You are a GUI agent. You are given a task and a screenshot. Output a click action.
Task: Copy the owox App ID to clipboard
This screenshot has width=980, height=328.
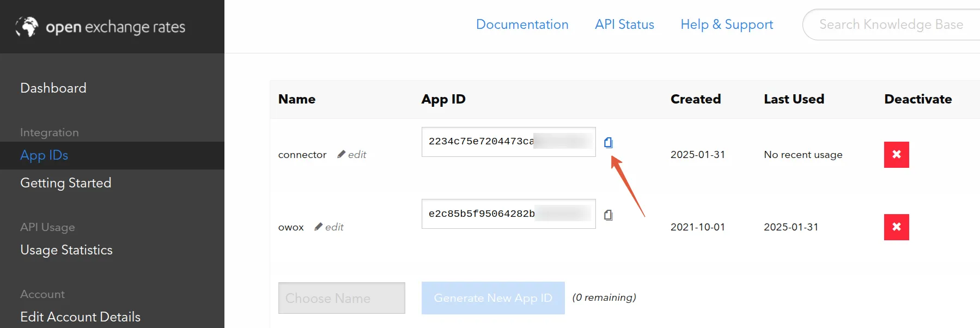tap(608, 215)
